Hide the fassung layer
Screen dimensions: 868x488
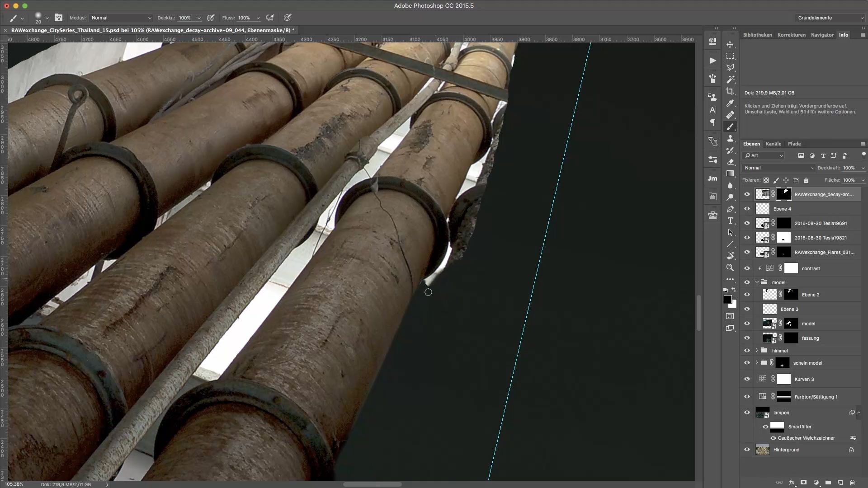[x=747, y=338]
